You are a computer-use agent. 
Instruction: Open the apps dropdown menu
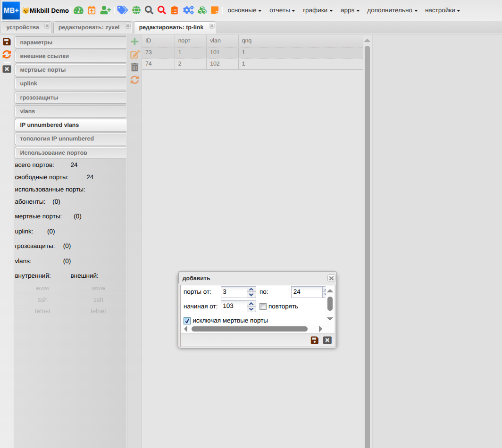350,10
